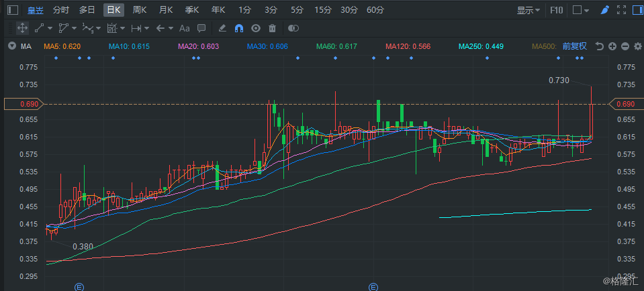Open the 显示 display dropdown

coord(528,10)
